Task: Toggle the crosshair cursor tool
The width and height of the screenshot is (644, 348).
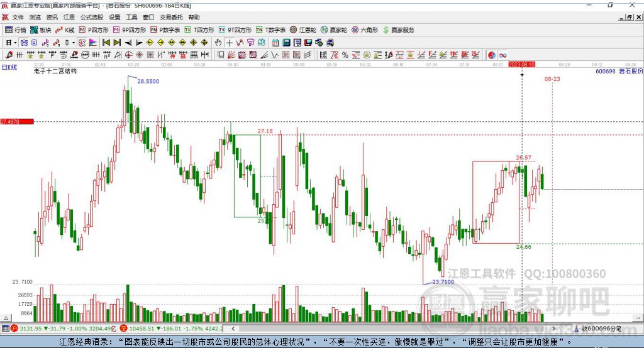Action: [229, 43]
